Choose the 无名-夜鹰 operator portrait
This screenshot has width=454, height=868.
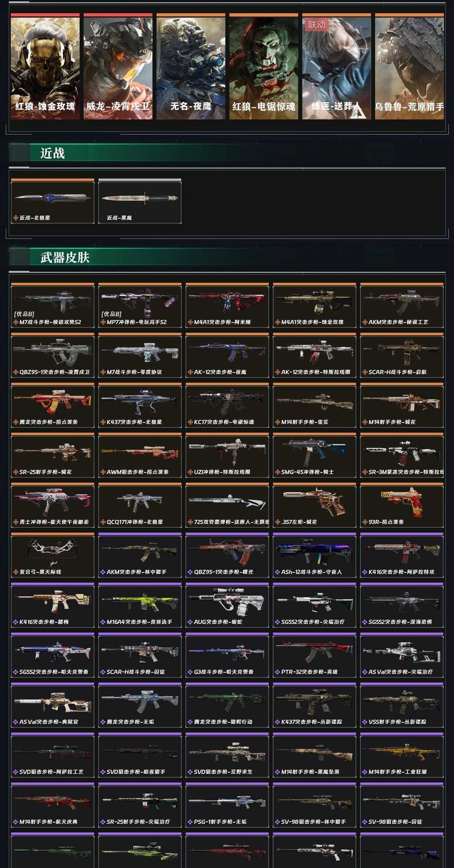coord(191,66)
